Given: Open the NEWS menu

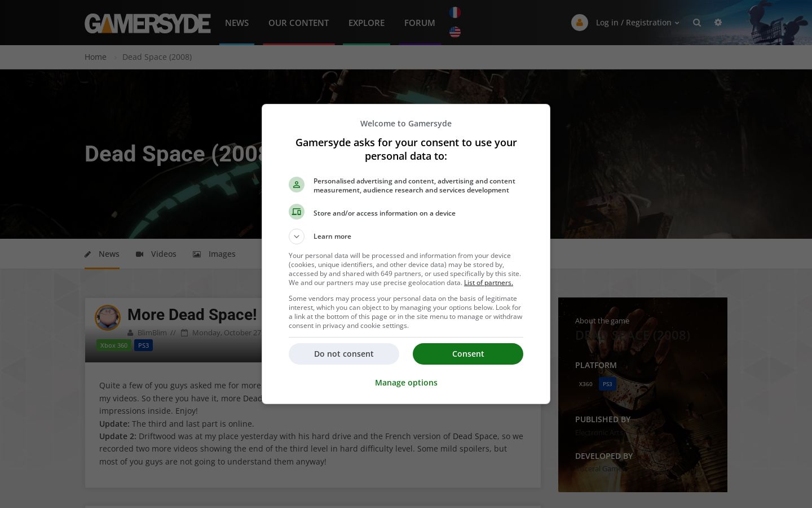Looking at the screenshot, I should (237, 23).
